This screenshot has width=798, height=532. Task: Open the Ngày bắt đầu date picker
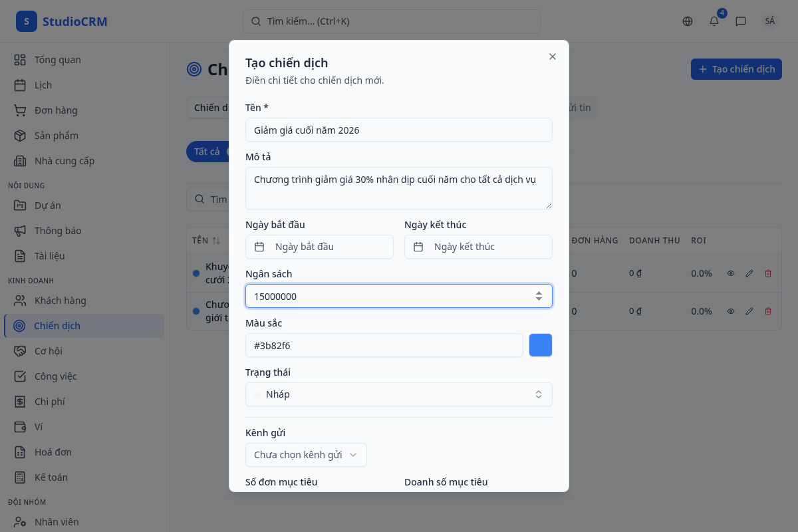click(x=319, y=247)
